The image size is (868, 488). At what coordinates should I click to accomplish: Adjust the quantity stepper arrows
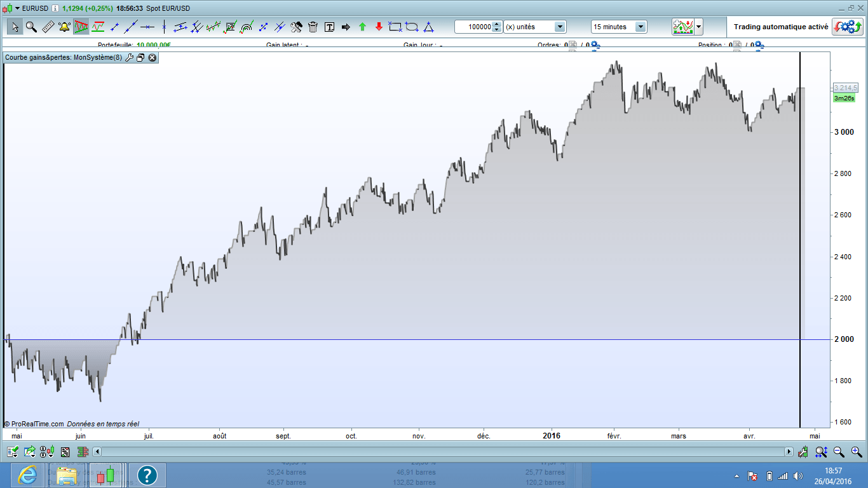(x=497, y=27)
